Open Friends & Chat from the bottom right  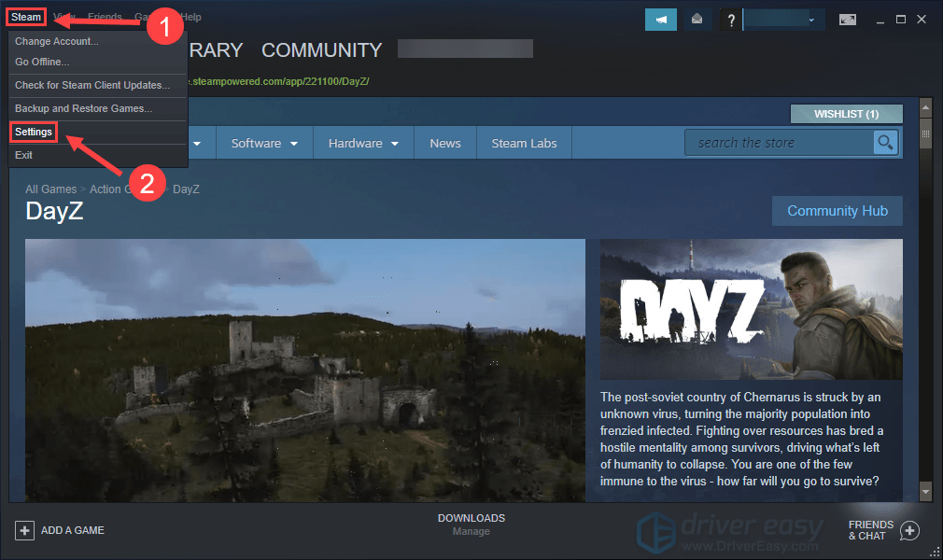[873, 529]
